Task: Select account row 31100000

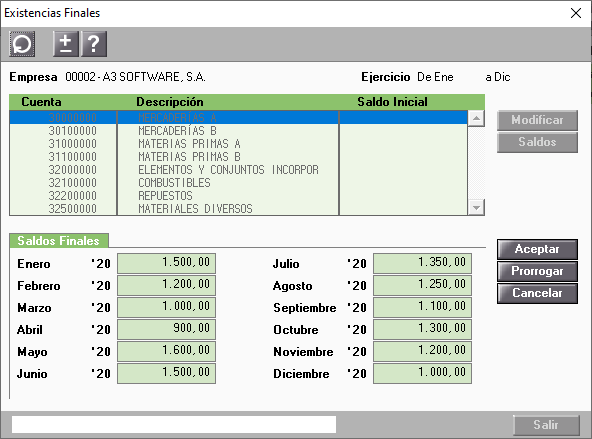Action: point(238,157)
